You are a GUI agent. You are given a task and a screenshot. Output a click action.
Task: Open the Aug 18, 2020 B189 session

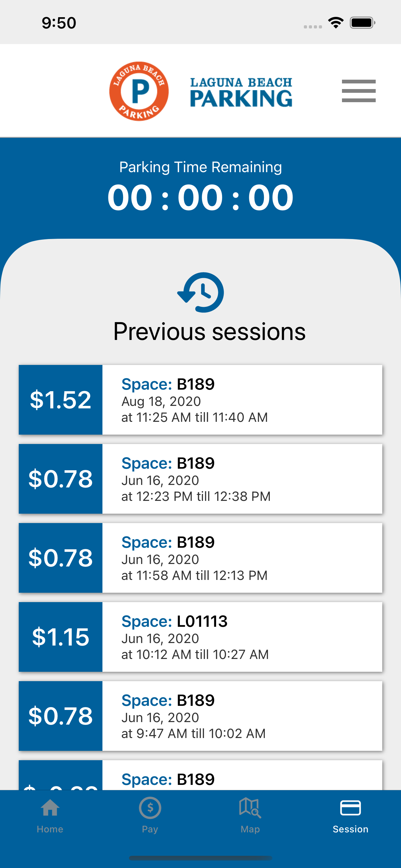click(242, 400)
